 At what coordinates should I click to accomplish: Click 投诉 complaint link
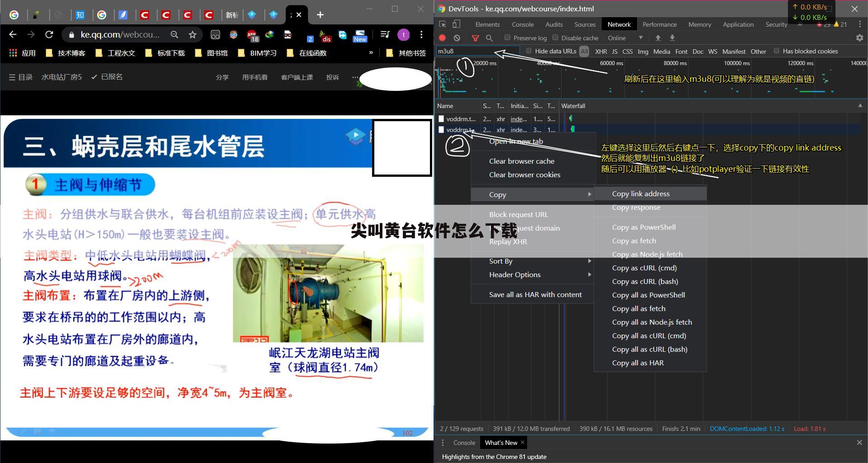332,77
